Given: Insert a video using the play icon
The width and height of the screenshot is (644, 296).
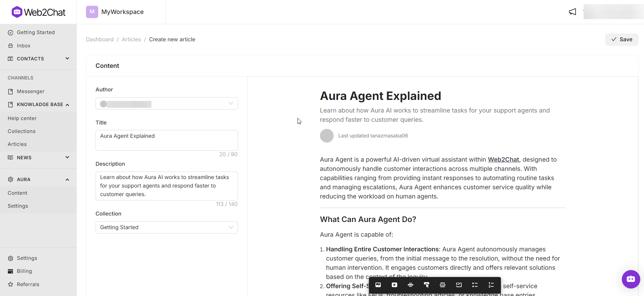Looking at the screenshot, I should pyautogui.click(x=394, y=285).
